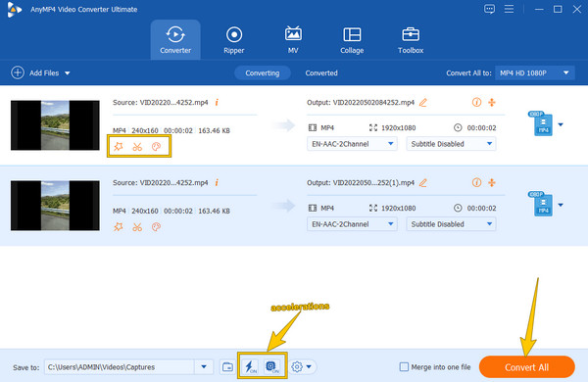Click the output info circle icon in second row
This screenshot has width=588, height=382.
(x=476, y=182)
